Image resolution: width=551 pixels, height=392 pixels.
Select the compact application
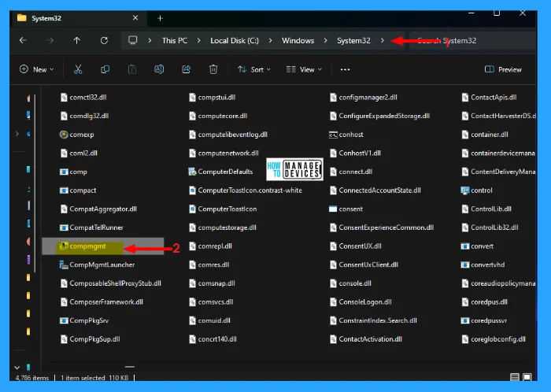pos(78,190)
